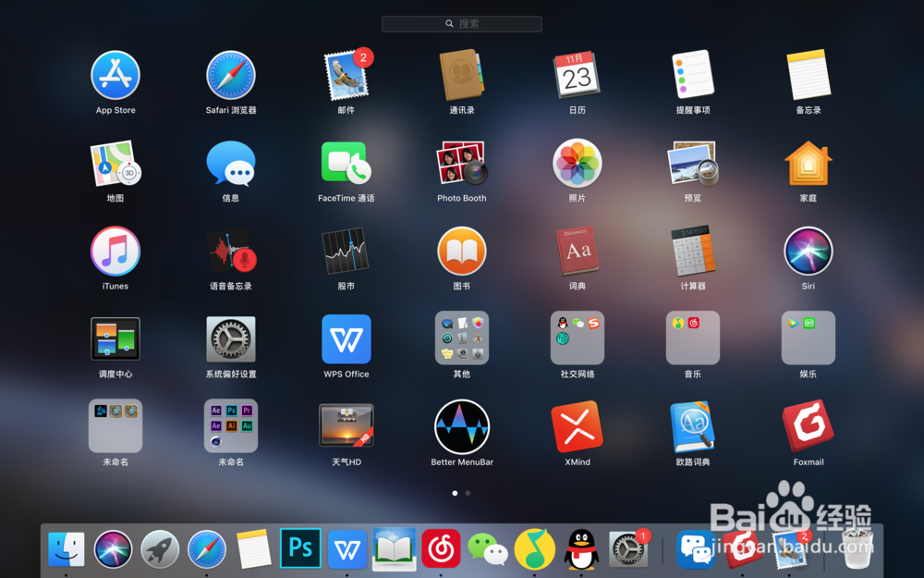Open the 音乐 folder
924x578 pixels.
coord(693,338)
